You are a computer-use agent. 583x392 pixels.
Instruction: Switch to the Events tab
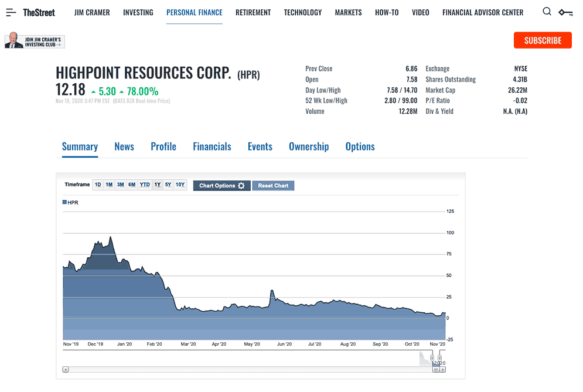click(x=260, y=146)
